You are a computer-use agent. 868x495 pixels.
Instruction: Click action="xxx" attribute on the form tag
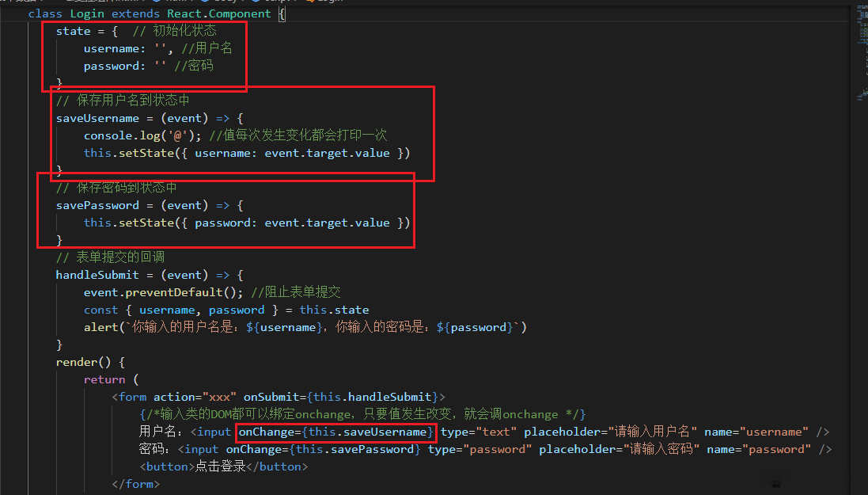195,397
